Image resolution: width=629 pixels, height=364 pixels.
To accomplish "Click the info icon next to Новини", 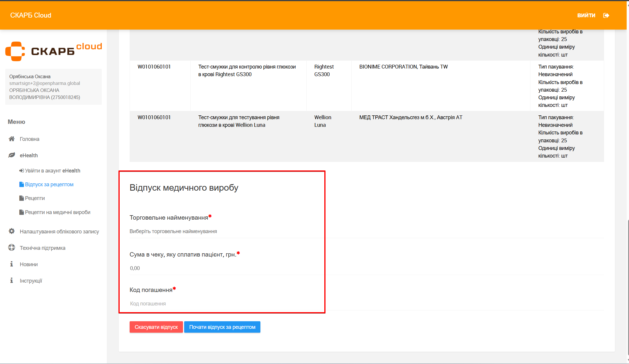I will (12, 264).
